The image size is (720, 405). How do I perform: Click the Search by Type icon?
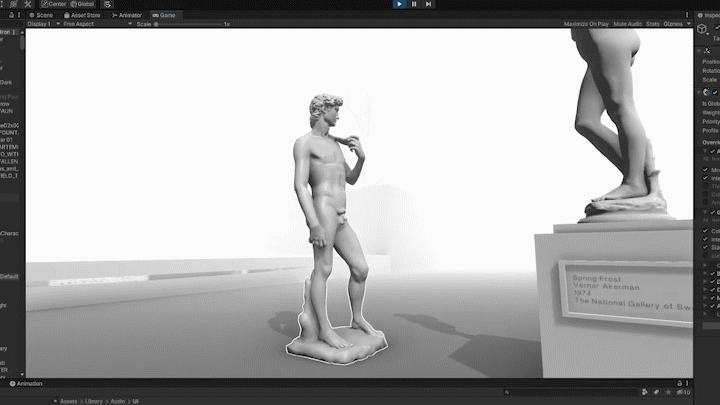(645, 392)
